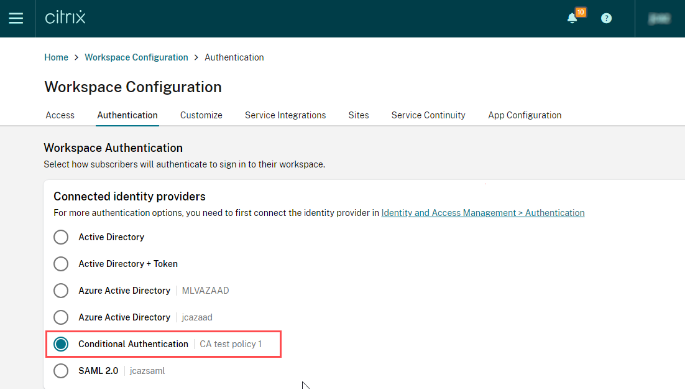Click the CA test policy 1 text

tap(231, 344)
